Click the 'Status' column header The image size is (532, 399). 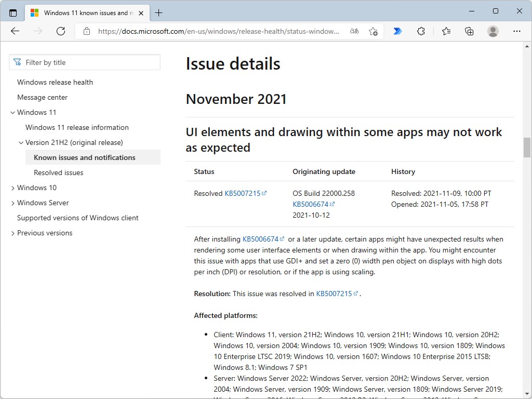(204, 171)
